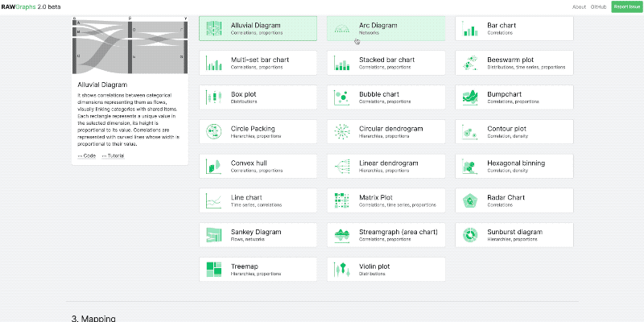This screenshot has width=644, height=322.
Task: Open the Tutorial link
Action: tap(113, 156)
